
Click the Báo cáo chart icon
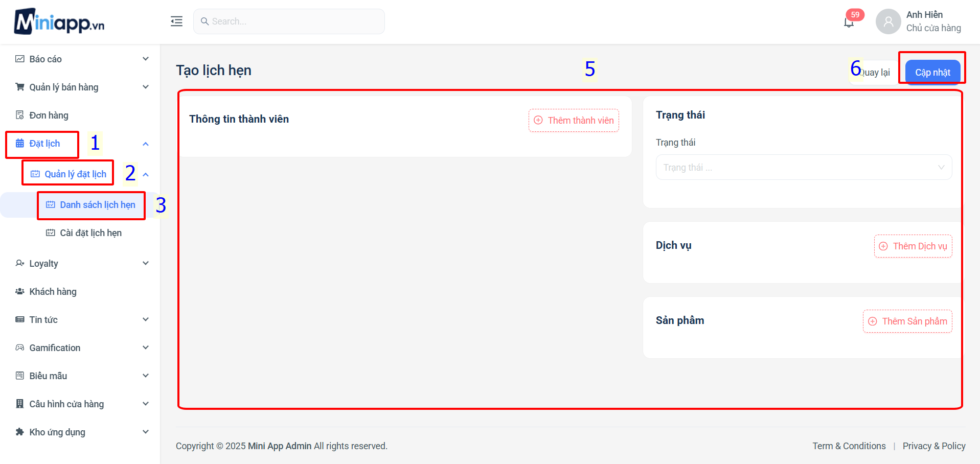20,59
